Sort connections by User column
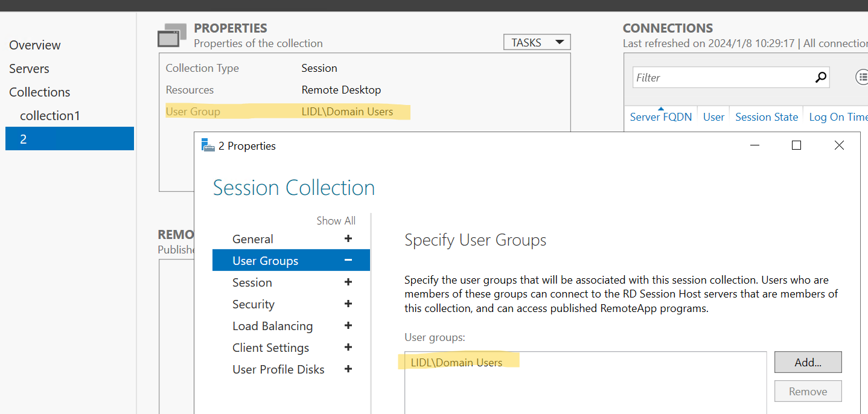The width and height of the screenshot is (868, 414). [713, 117]
